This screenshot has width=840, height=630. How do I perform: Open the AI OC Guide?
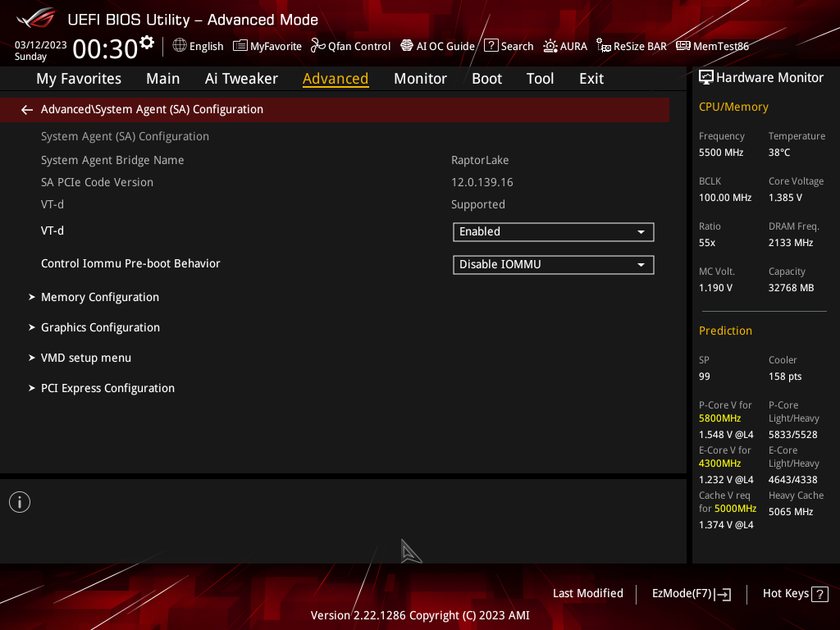pos(438,46)
